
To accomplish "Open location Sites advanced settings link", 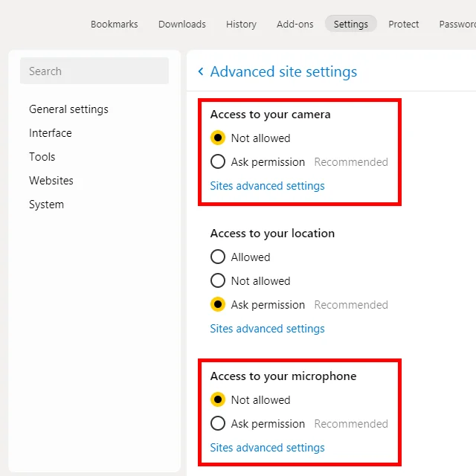I will coord(267,329).
